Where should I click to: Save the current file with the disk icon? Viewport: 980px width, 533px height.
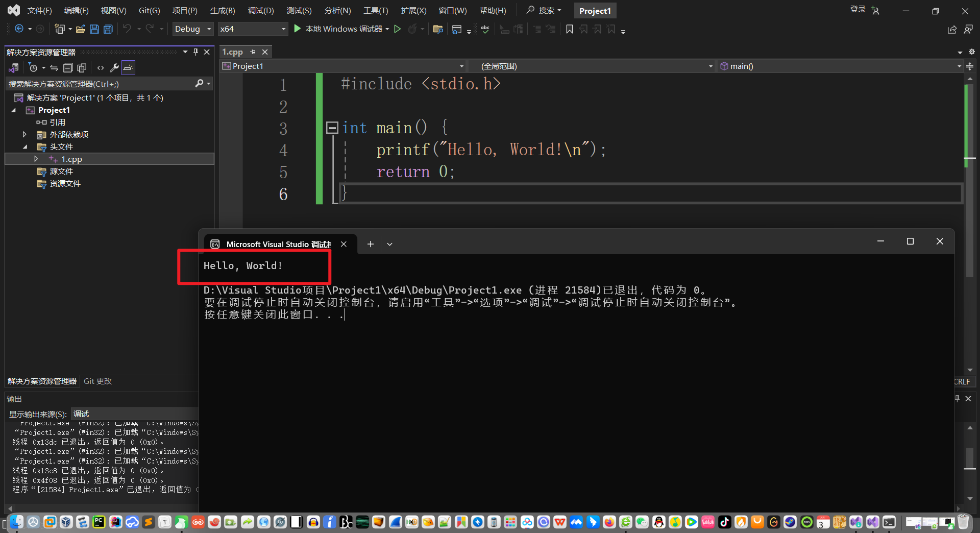pyautogui.click(x=94, y=29)
